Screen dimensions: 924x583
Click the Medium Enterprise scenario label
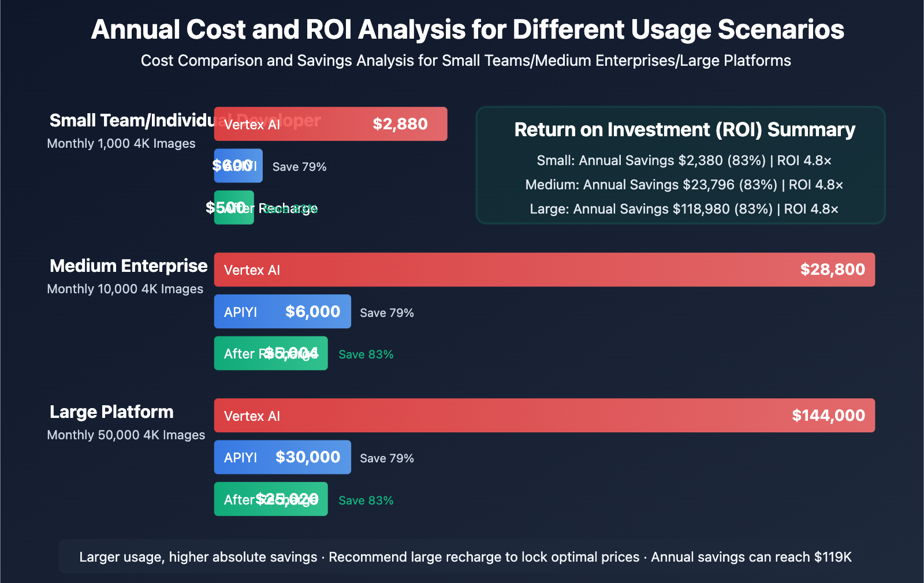[128, 266]
